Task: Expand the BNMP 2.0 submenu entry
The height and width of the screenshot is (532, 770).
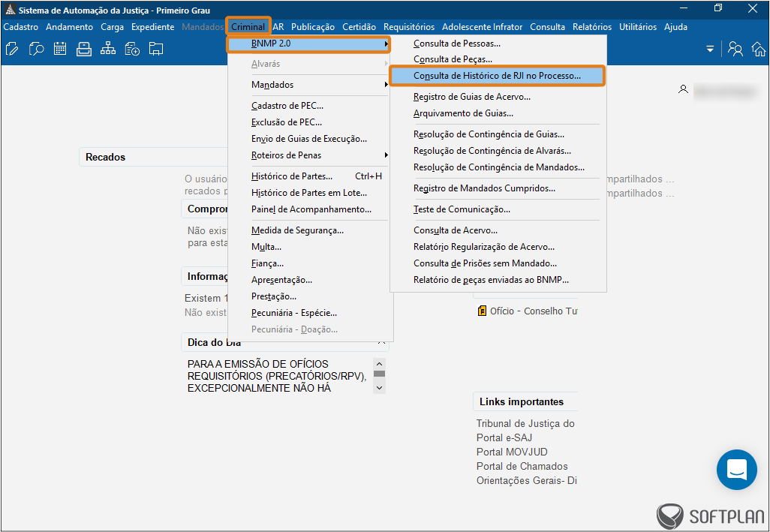Action: [x=309, y=44]
